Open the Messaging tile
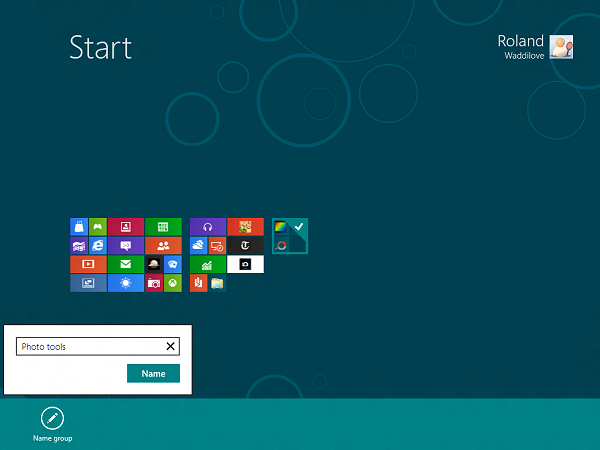 click(126, 246)
